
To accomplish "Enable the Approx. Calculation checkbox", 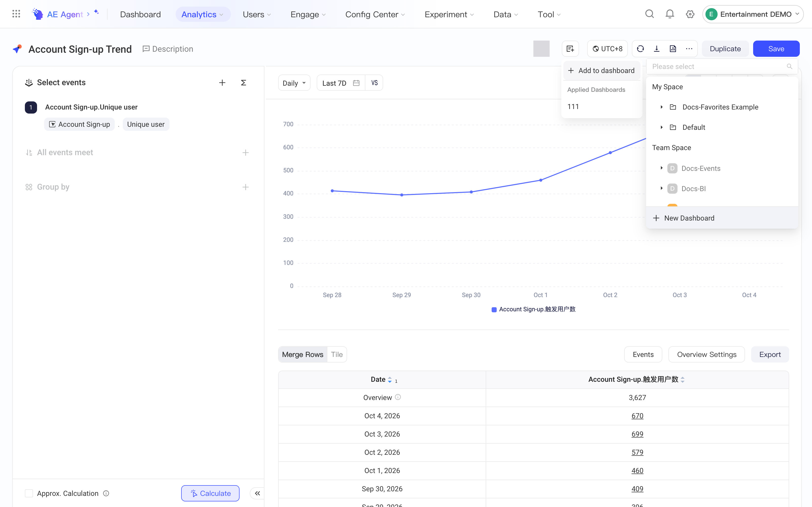I will point(29,493).
